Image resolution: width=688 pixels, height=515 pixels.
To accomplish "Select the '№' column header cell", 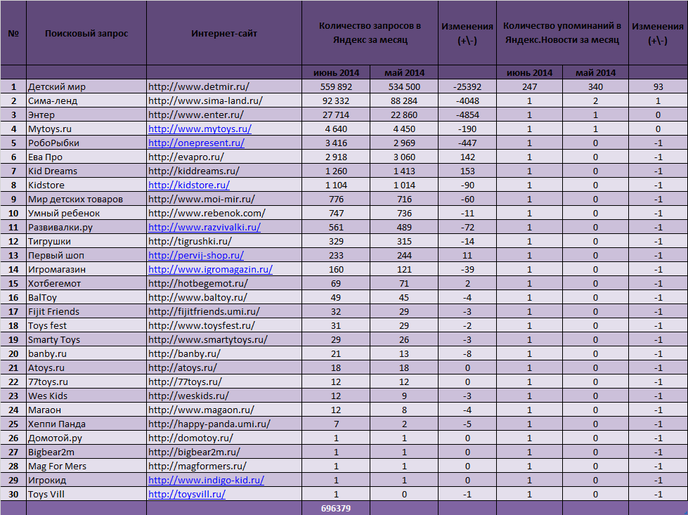I will point(13,33).
